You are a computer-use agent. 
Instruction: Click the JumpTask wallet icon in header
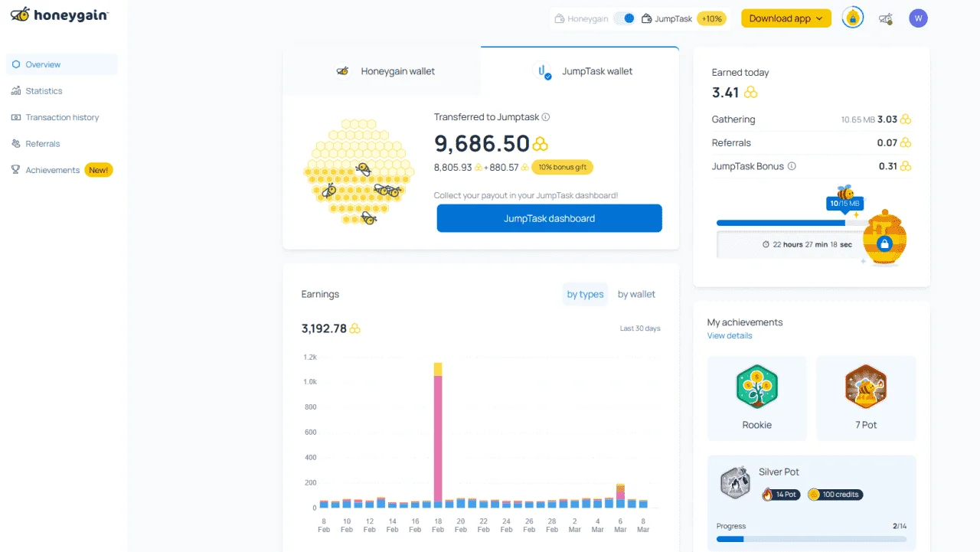647,18
